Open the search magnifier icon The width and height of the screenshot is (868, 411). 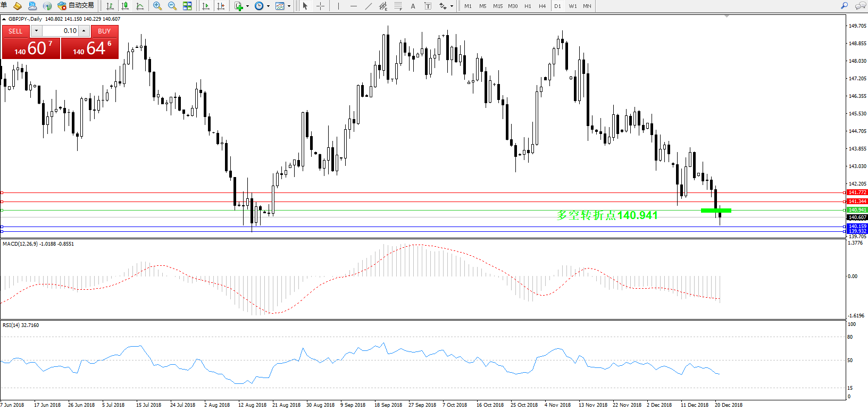click(x=844, y=6)
